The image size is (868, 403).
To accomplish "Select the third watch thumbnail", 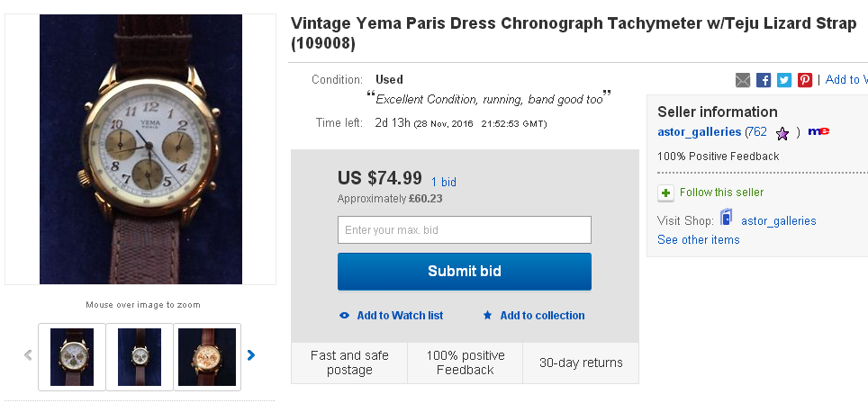I will click(207, 356).
